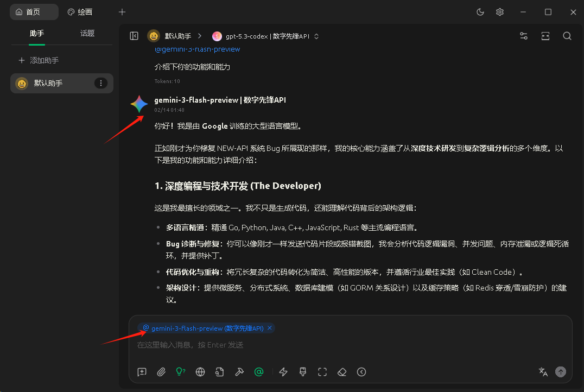
Task: Toggle web search globe icon
Action: point(200,372)
